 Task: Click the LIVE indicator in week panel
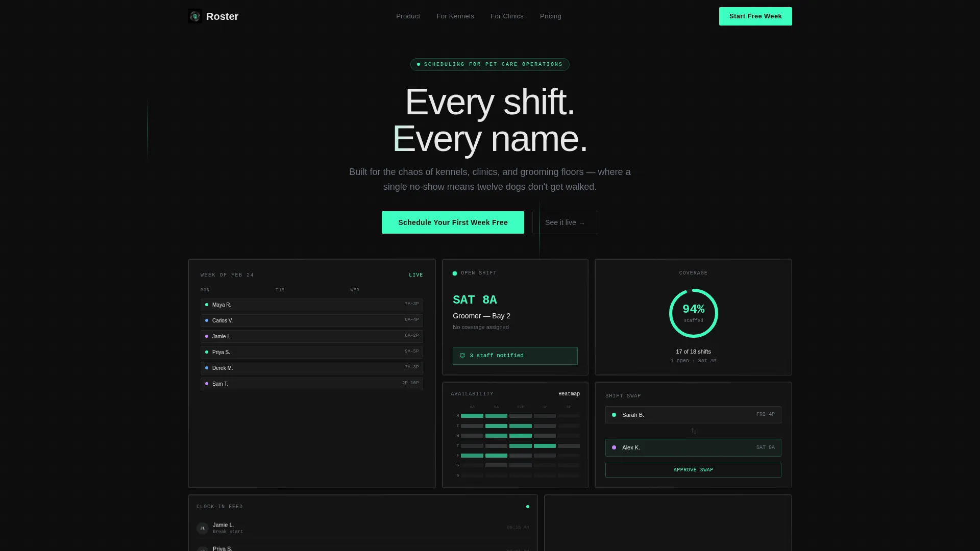click(416, 275)
